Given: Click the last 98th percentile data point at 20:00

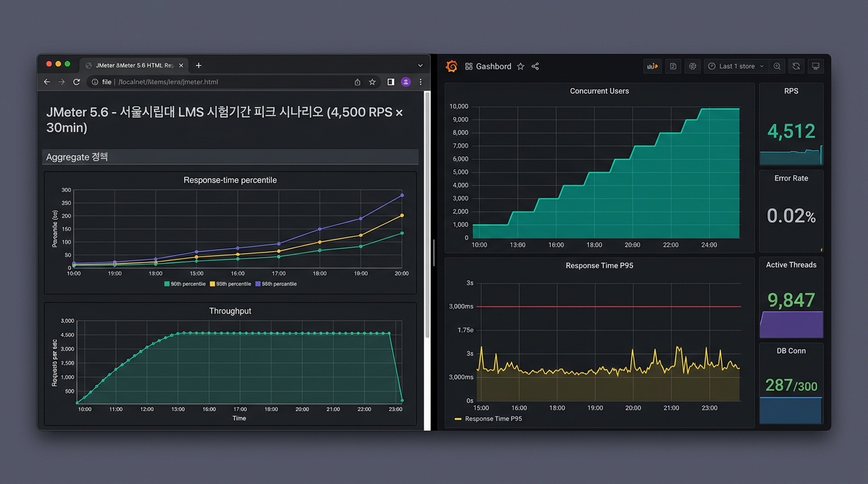Looking at the screenshot, I should pyautogui.click(x=402, y=195).
